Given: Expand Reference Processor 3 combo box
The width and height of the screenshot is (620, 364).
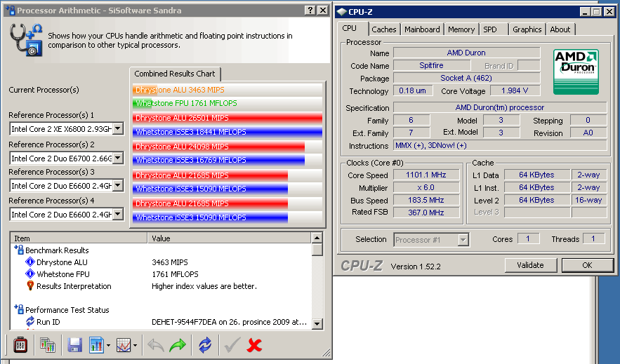Looking at the screenshot, I should pos(117,187).
